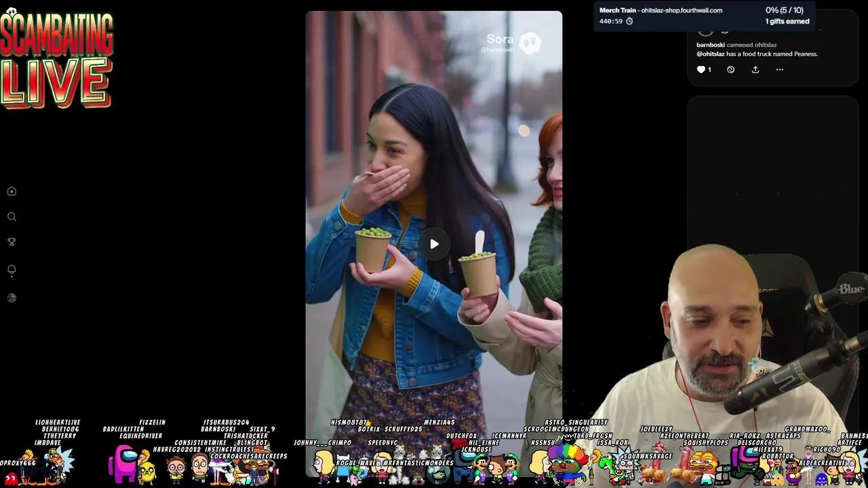Click the Sora watermark logo on video

click(x=529, y=43)
